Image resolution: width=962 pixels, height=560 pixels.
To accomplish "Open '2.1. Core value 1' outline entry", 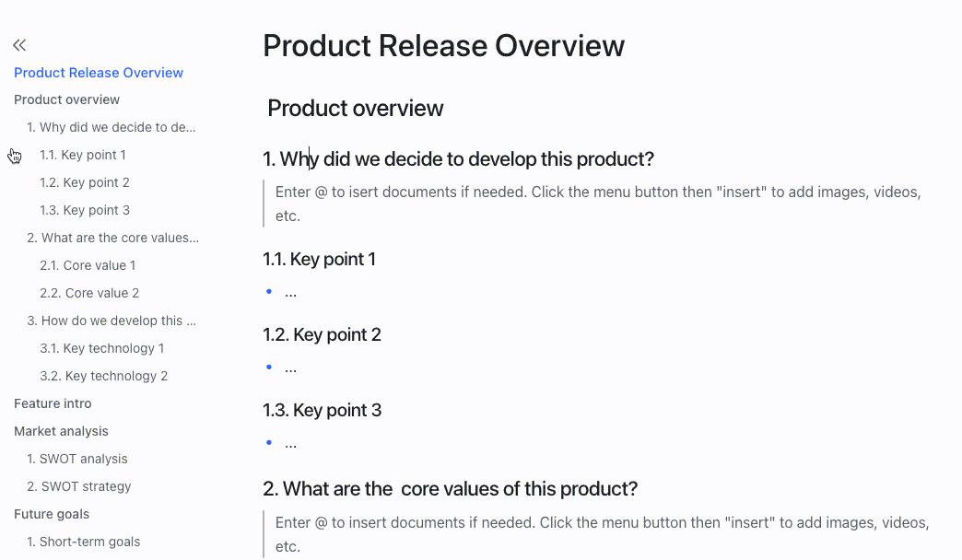I will click(88, 265).
